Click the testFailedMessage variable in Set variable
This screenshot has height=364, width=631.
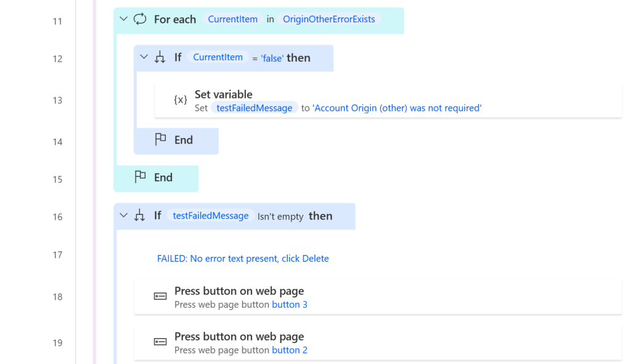tap(254, 108)
